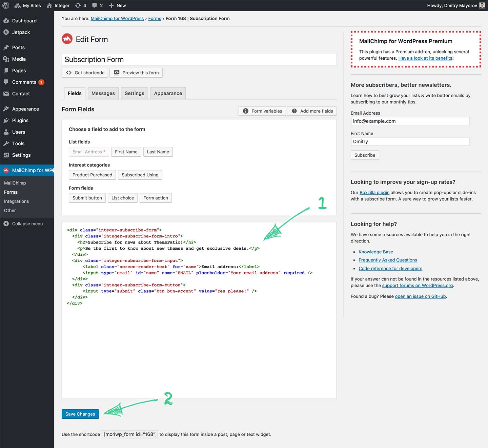This screenshot has height=448, width=488.
Task: Switch to the Messages tab
Action: (x=103, y=93)
